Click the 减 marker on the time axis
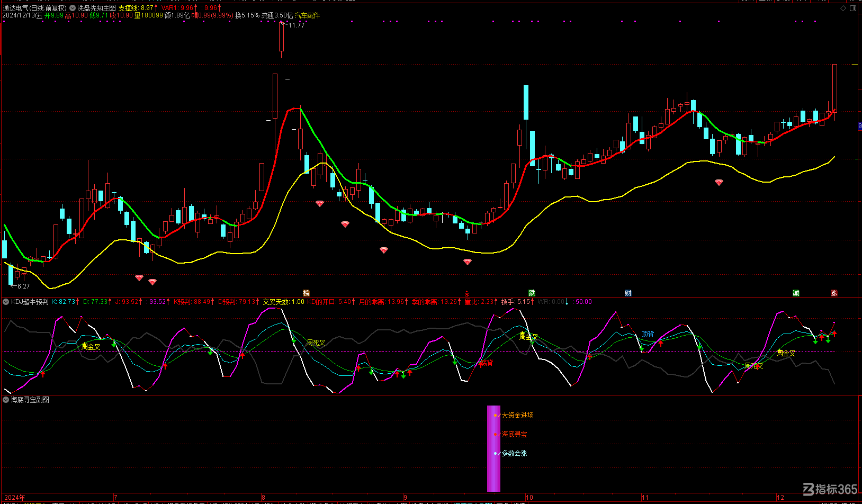The width and height of the screenshot is (862, 504). tap(796, 293)
